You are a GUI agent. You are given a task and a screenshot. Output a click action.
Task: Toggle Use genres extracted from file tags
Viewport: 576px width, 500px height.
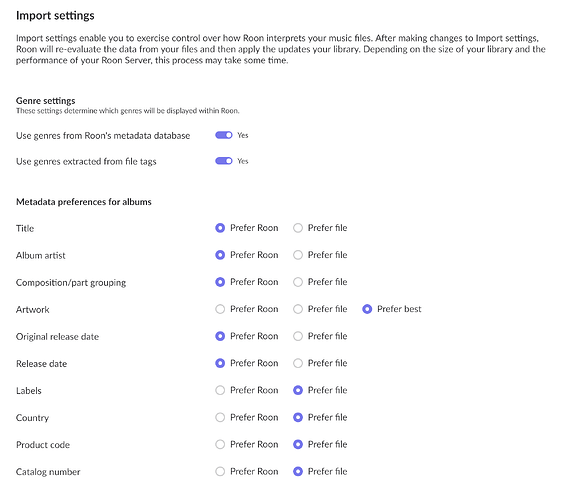(x=224, y=161)
